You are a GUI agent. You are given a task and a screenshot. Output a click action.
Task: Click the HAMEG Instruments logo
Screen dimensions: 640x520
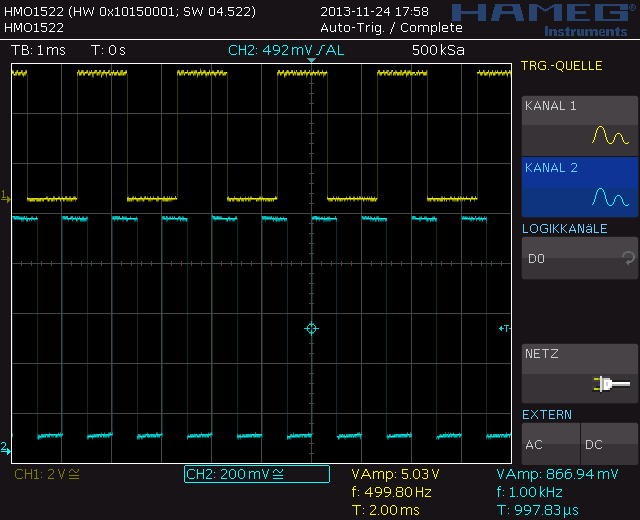point(545,20)
